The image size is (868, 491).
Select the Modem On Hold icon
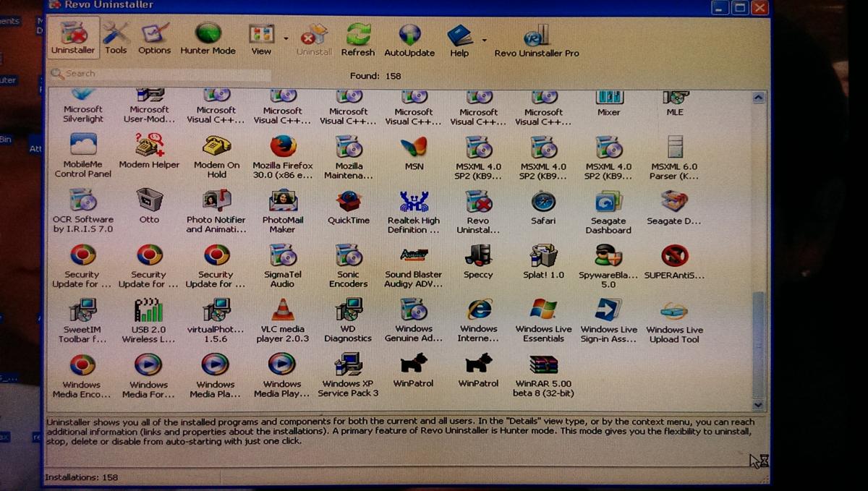tap(216, 156)
